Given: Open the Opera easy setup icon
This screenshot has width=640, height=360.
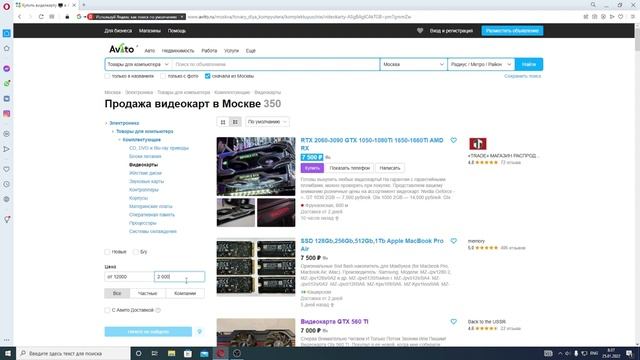Looking at the screenshot, I should pos(633,17).
